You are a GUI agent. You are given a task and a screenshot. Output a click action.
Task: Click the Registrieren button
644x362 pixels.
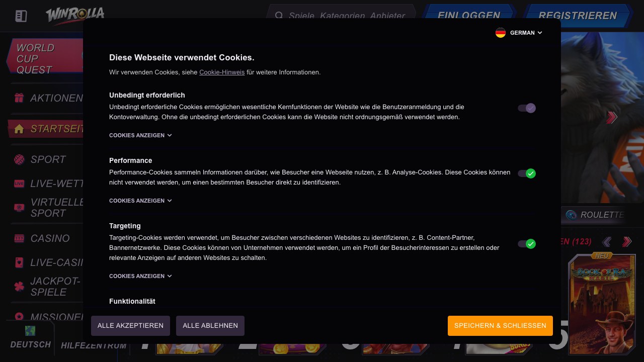[578, 16]
